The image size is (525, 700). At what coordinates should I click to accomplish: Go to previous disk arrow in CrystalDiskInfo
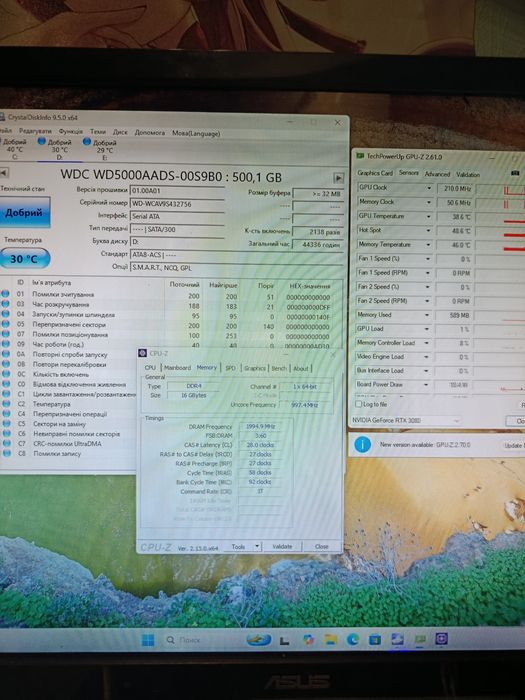(4, 173)
